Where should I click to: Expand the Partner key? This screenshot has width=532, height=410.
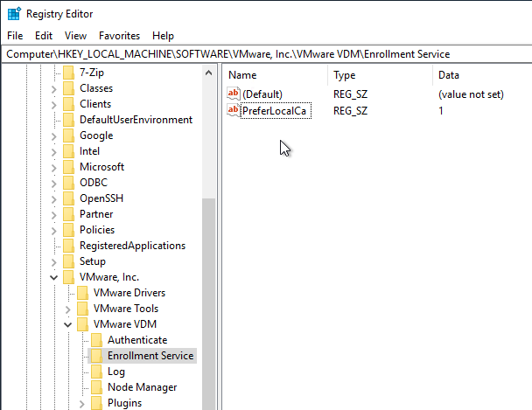tap(54, 215)
